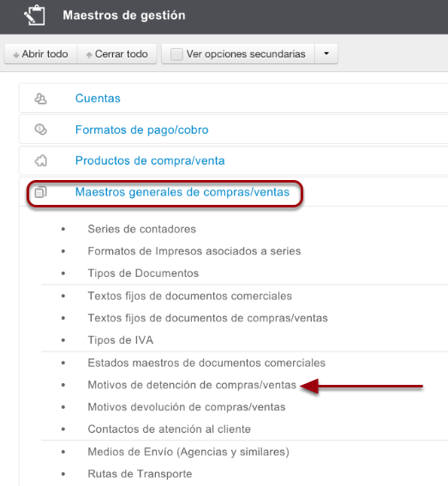Click the Maestros de gestión clipboard icon

(34, 15)
